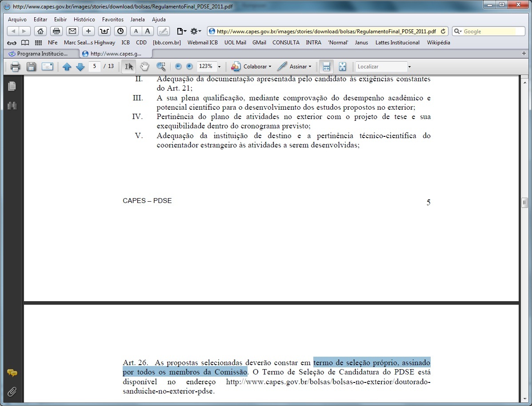Screen dimensions: 532x406
Task: Toggle fit one full page view
Action: [343, 67]
